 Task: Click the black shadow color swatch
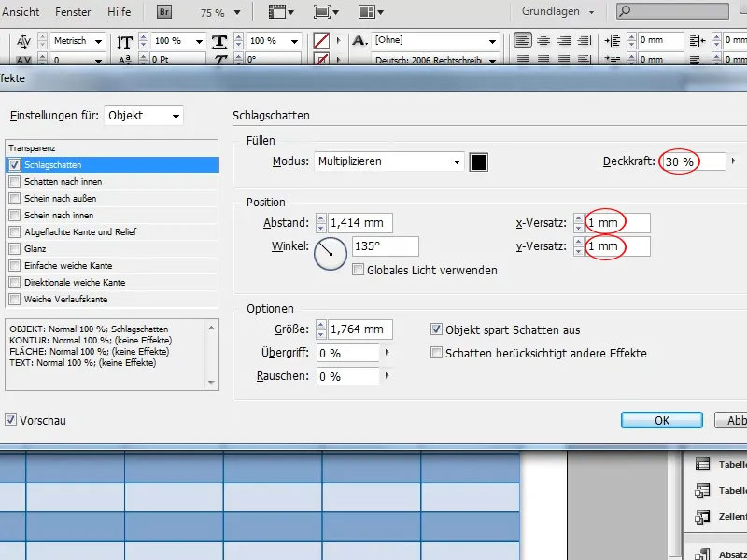[x=479, y=161]
